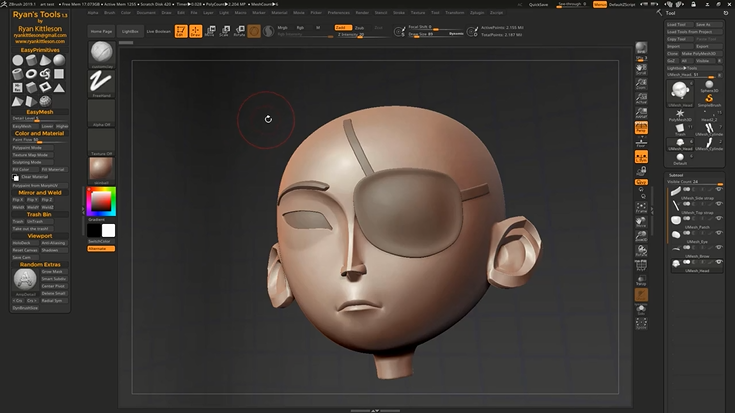Screen dimensions: 735x413
Task: Open the Document menu
Action: tap(146, 13)
